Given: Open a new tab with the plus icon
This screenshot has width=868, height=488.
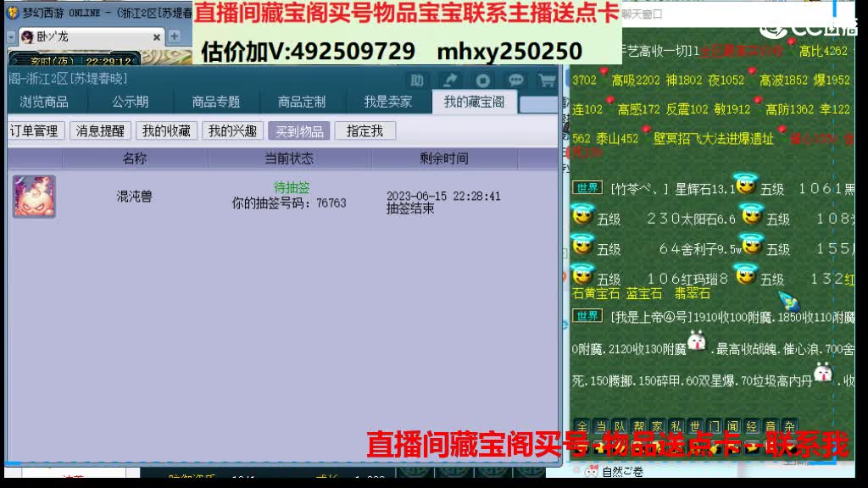Looking at the screenshot, I should click(175, 36).
